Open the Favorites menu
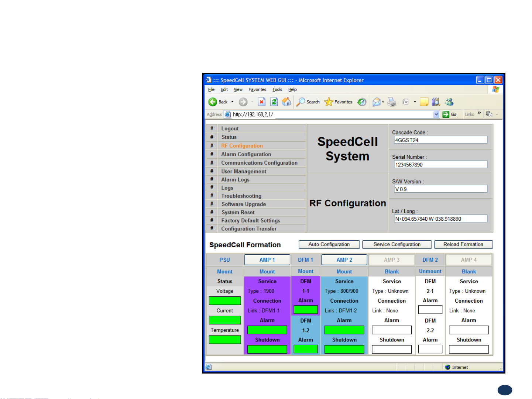The height and width of the screenshot is (399, 532). pos(257,89)
